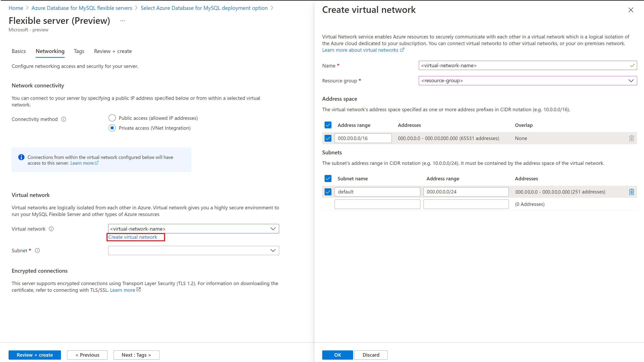Switch to the Basics tab
644x362 pixels.
19,51
